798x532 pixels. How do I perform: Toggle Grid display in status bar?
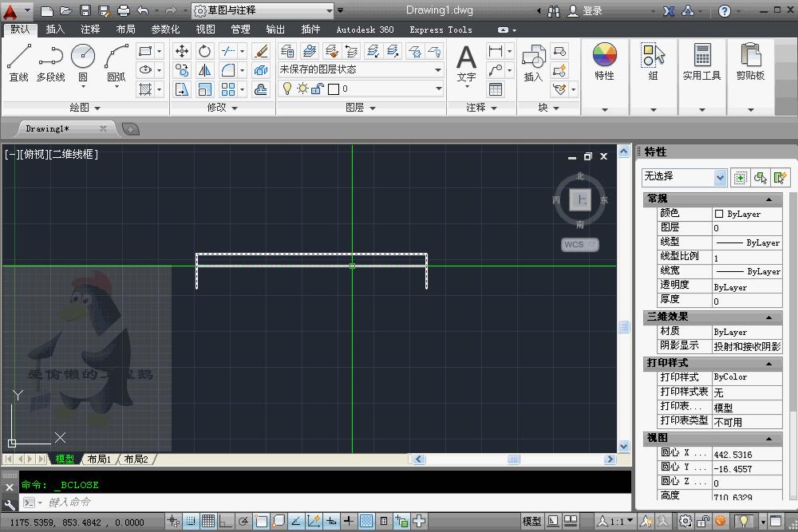point(208,522)
